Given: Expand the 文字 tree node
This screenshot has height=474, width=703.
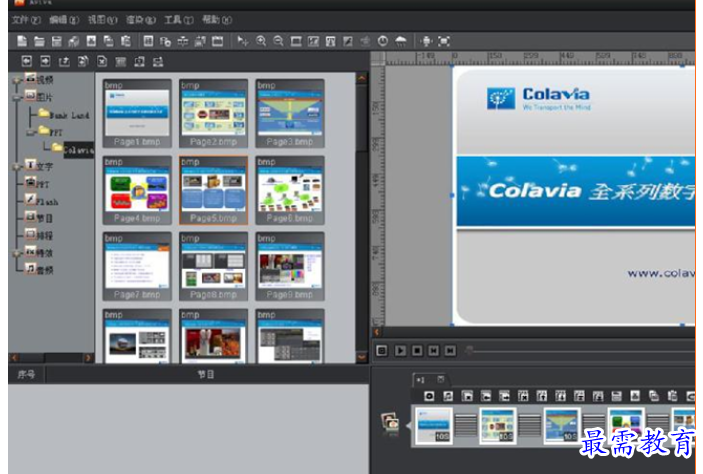Looking at the screenshot, I should click(17, 167).
